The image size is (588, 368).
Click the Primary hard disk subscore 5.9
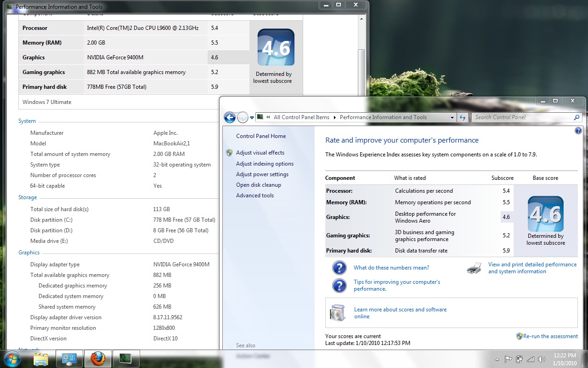tap(506, 251)
